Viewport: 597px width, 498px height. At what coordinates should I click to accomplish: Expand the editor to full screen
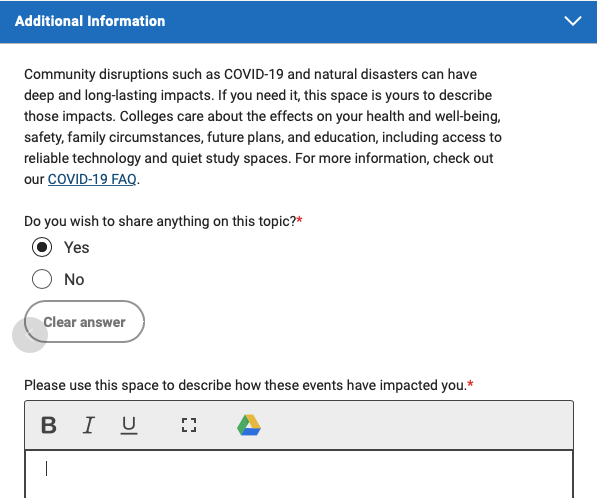pyautogui.click(x=189, y=425)
